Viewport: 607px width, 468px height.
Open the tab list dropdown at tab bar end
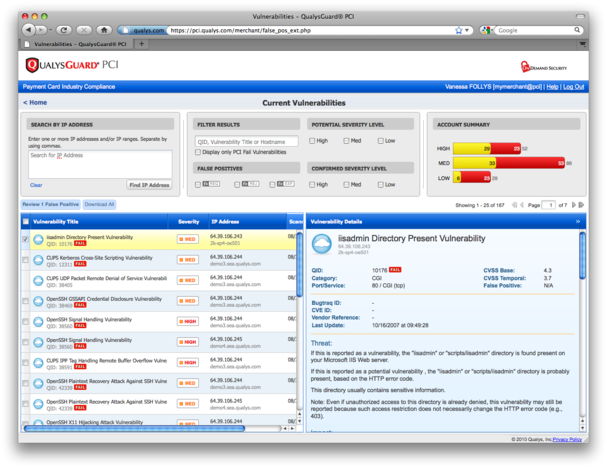click(x=582, y=44)
